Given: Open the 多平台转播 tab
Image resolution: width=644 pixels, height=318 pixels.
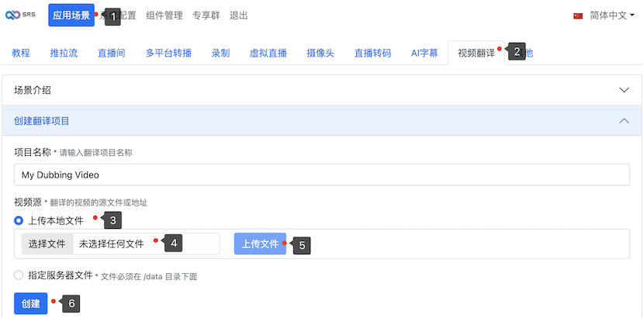Looking at the screenshot, I should coord(168,54).
